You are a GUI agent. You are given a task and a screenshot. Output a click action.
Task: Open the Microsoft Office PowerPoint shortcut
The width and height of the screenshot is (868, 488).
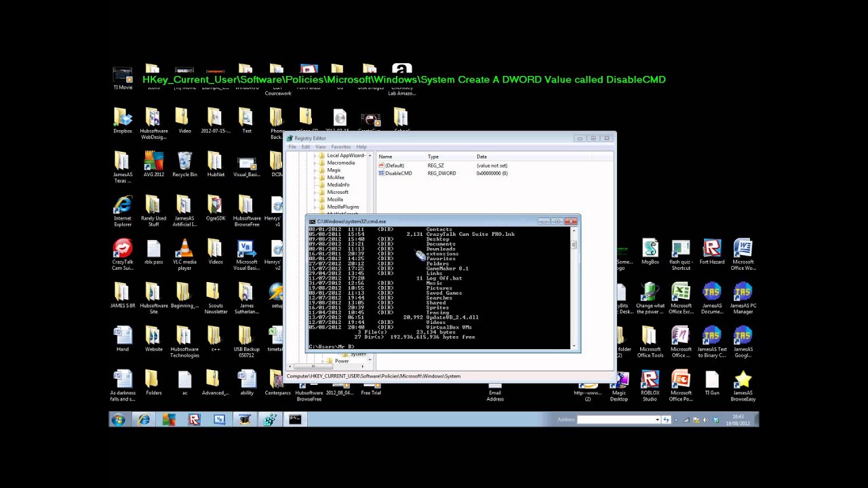681,385
